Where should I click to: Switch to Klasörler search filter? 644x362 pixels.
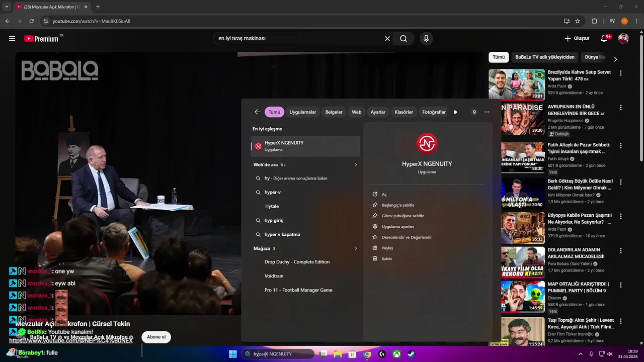[404, 112]
